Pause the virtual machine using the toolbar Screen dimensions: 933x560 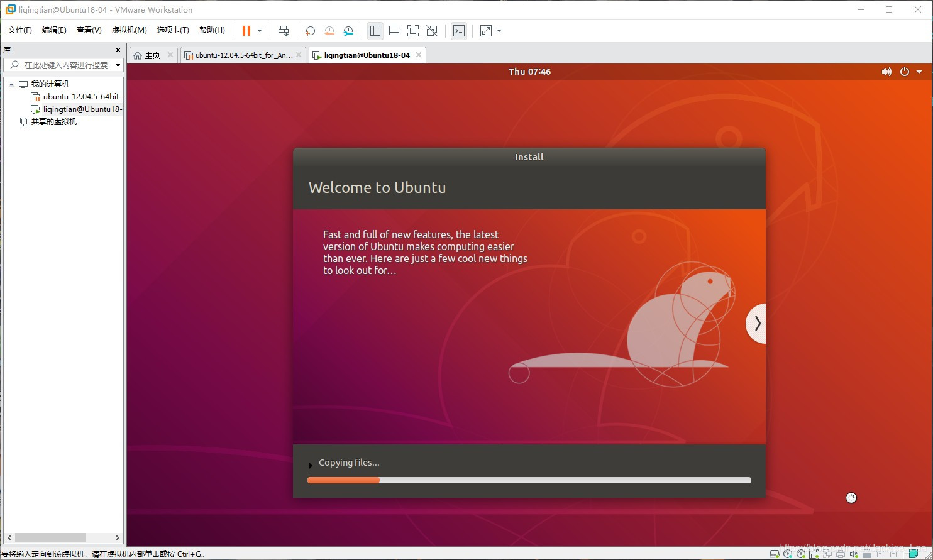(x=246, y=31)
